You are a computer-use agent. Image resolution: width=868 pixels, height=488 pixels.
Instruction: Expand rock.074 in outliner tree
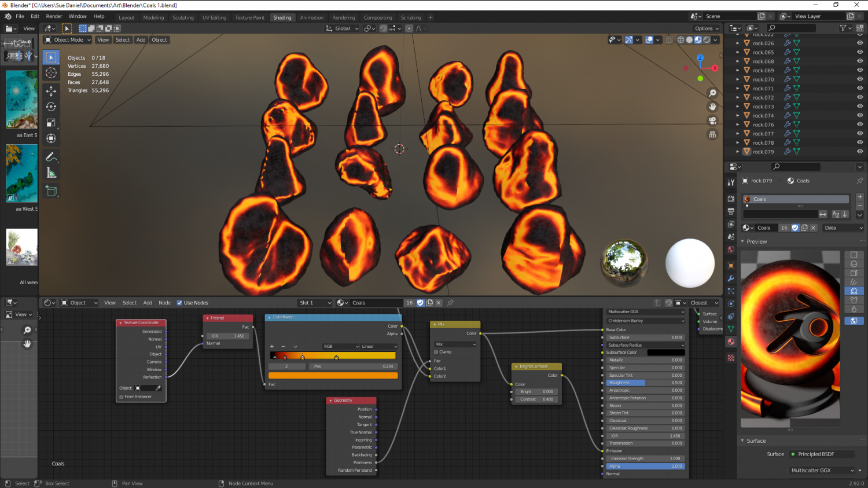(x=737, y=116)
